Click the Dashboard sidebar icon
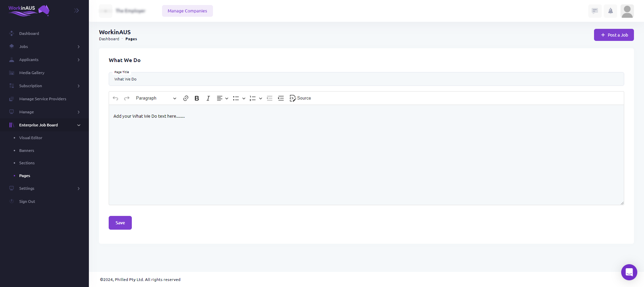The image size is (644, 287). [12, 33]
